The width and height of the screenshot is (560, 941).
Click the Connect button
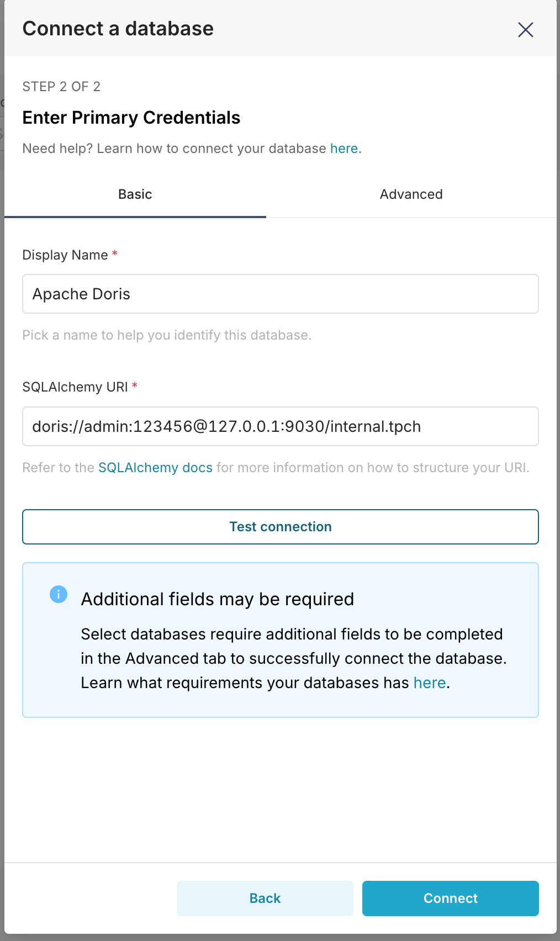pos(450,898)
